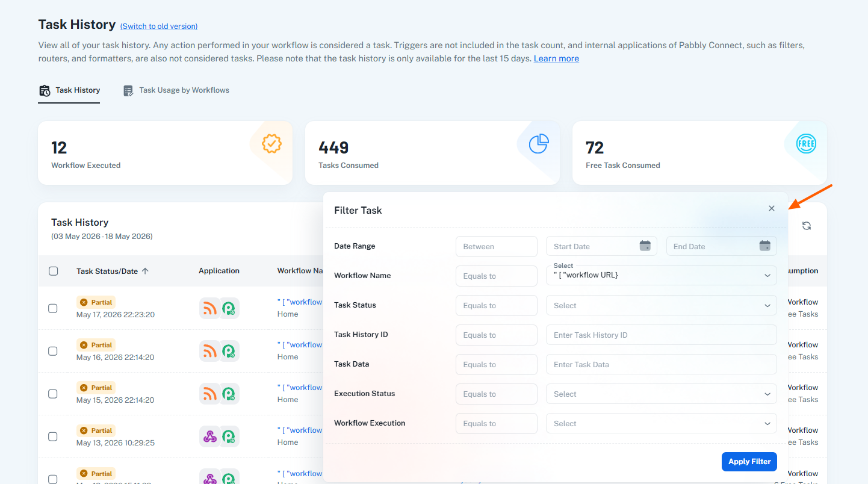Switch to Task Usage by Workflows tab
Viewport: 868px width, 484px height.
point(176,90)
